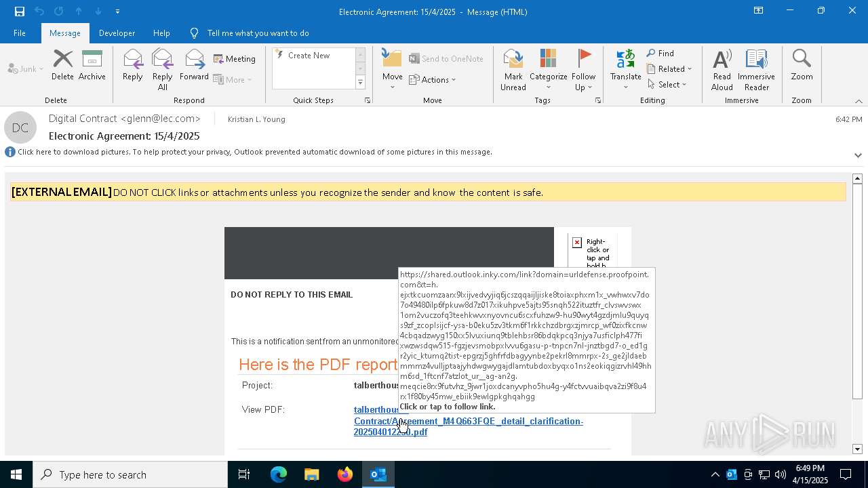Translate the message
868x488 pixels.
coord(625,70)
